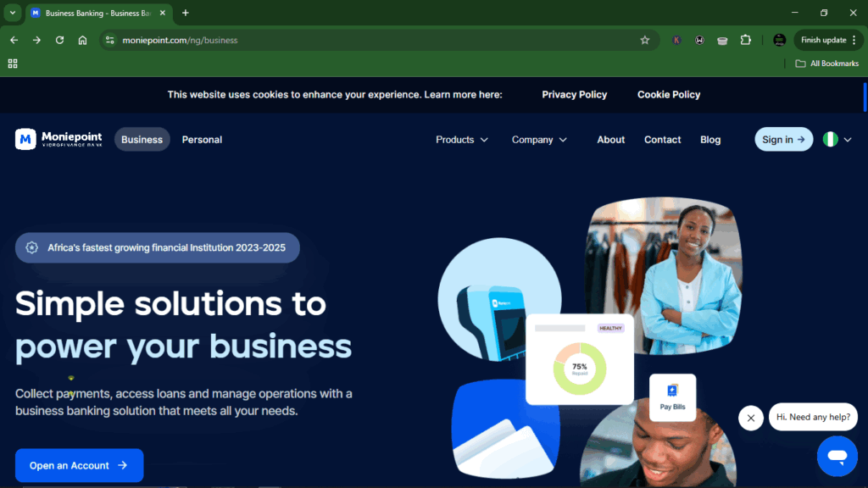
Task: Expand the Products dropdown menu
Action: 462,140
